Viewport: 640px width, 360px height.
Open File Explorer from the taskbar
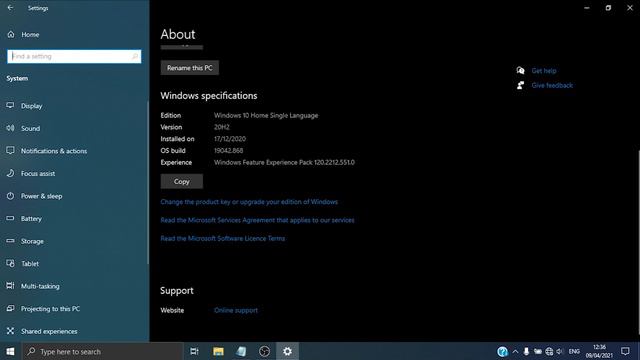pos(218,351)
